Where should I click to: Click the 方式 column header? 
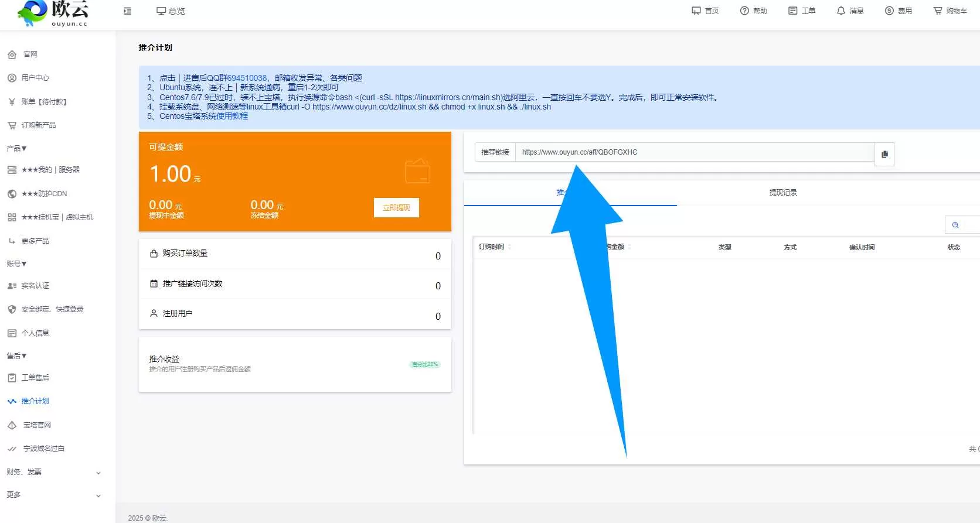[790, 247]
